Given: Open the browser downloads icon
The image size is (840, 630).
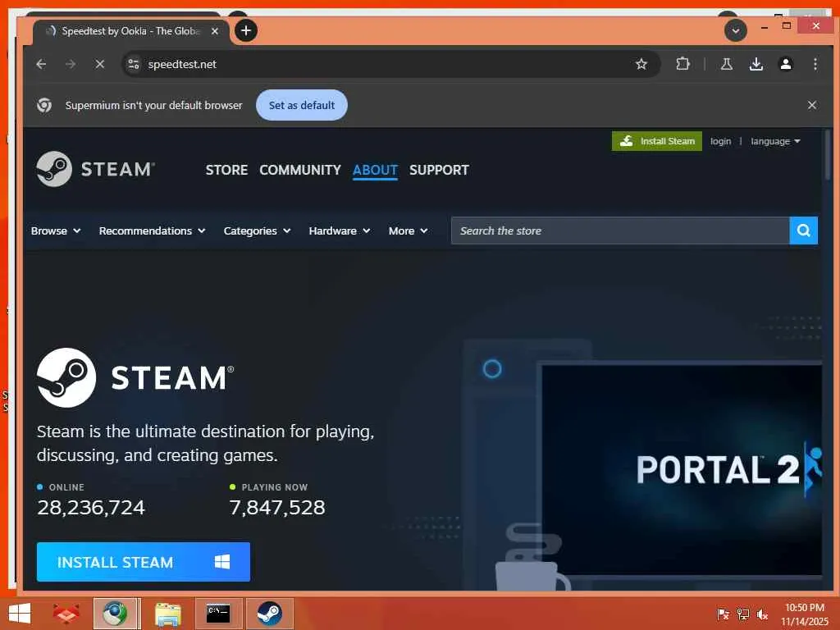Looking at the screenshot, I should 756,64.
